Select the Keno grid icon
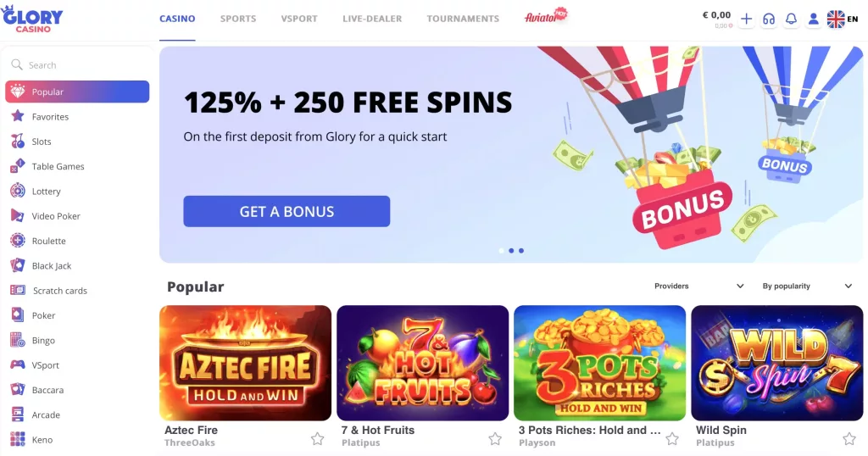Viewport: 868px width, 456px height. click(18, 439)
